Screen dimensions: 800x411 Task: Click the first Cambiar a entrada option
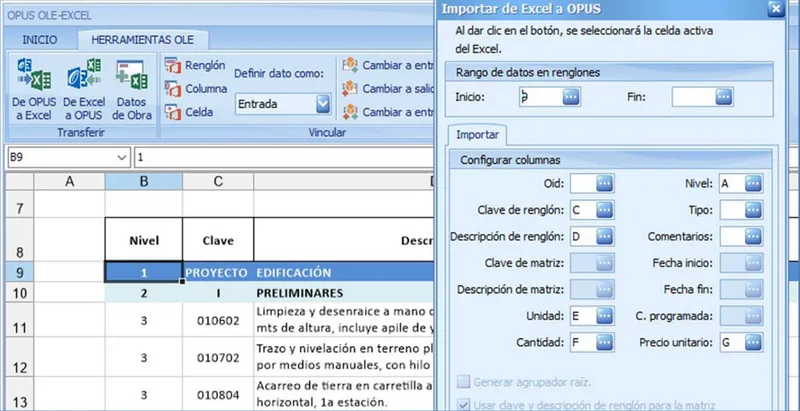tap(388, 65)
